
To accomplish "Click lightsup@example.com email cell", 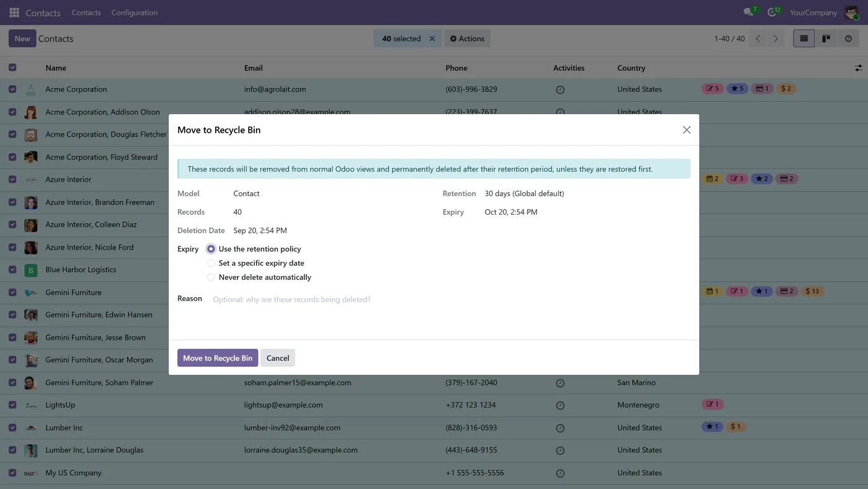I will point(283,405).
